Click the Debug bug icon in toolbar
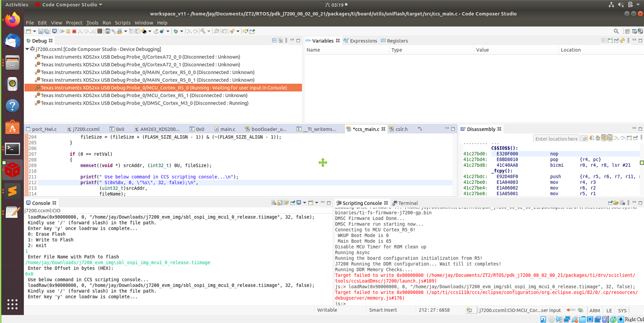The height and width of the screenshot is (323, 644). (x=176, y=31)
